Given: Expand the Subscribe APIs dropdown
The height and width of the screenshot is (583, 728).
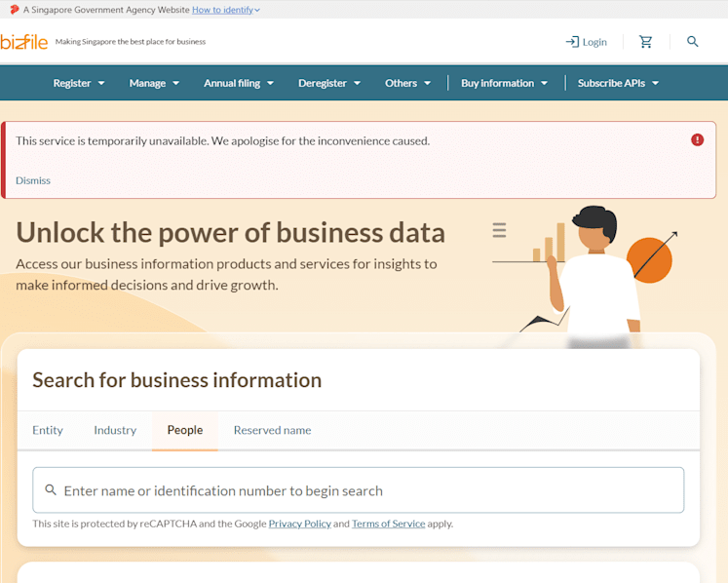Looking at the screenshot, I should [618, 83].
